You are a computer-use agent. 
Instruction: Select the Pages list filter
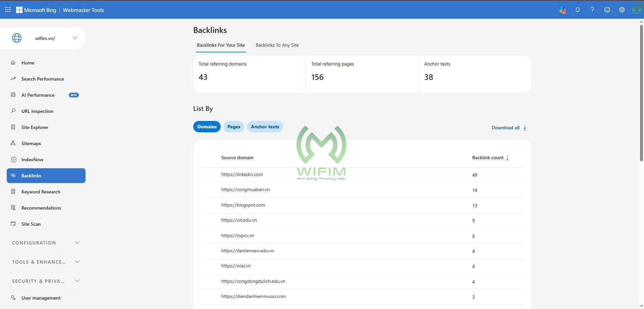tap(234, 127)
